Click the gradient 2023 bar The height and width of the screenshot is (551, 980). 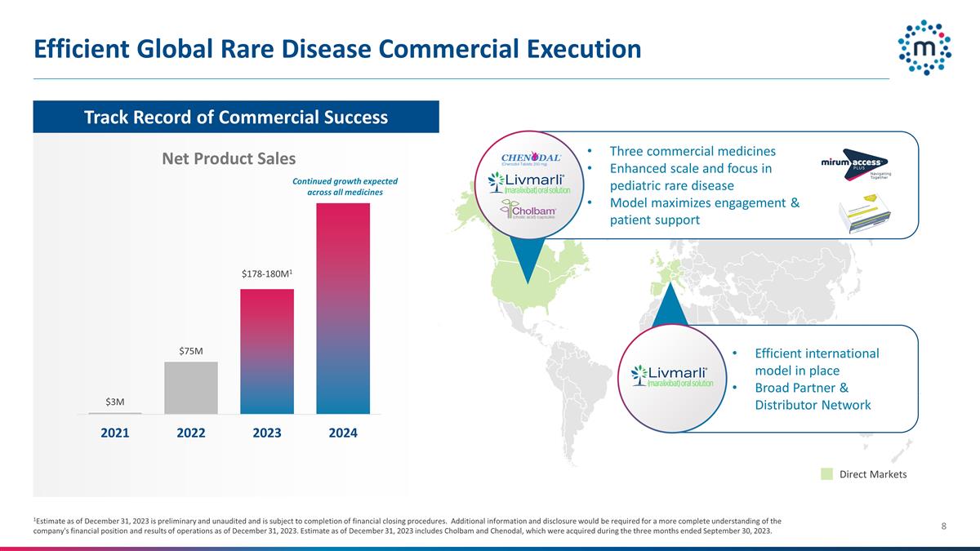[x=267, y=352]
